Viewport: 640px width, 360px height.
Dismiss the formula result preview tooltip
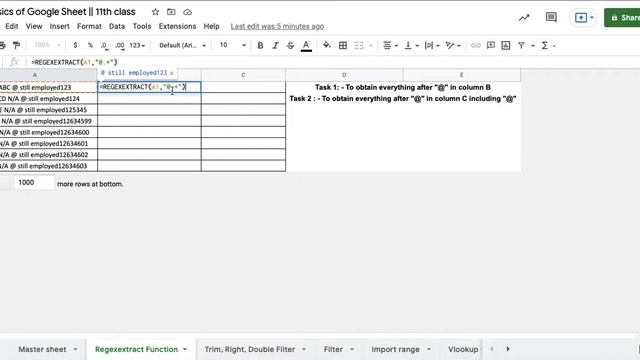point(172,73)
